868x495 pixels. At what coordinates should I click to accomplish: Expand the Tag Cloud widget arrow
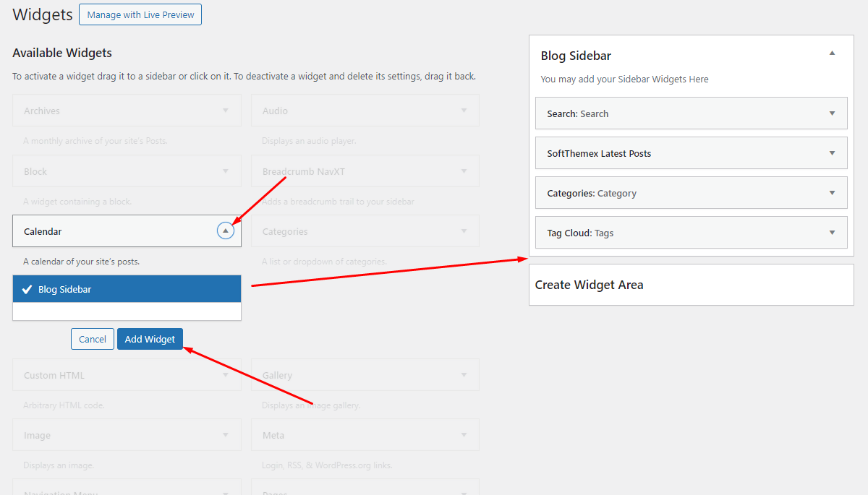point(832,233)
